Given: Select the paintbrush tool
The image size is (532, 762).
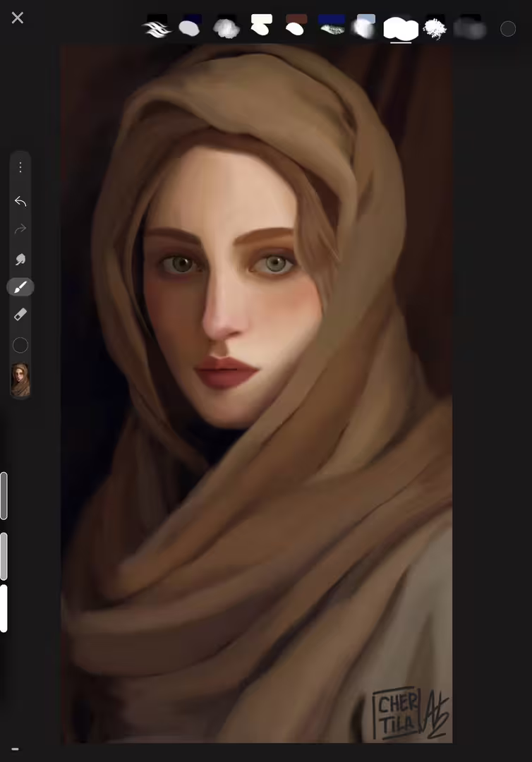Looking at the screenshot, I should 20,287.
